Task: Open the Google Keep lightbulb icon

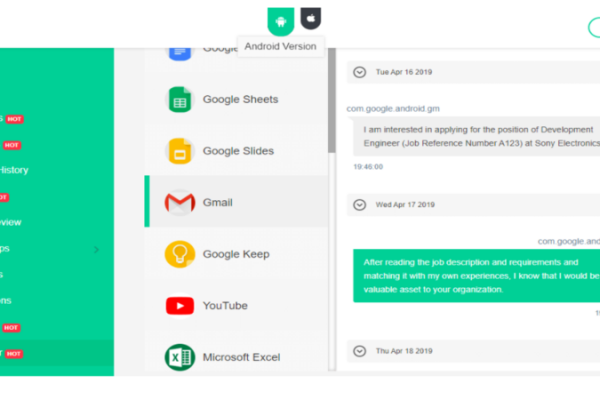Action: [179, 254]
